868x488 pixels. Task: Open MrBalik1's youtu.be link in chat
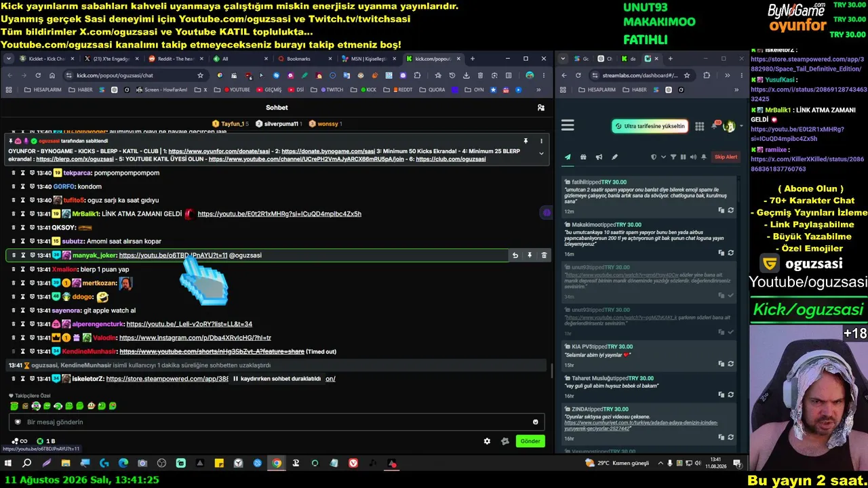(x=279, y=214)
